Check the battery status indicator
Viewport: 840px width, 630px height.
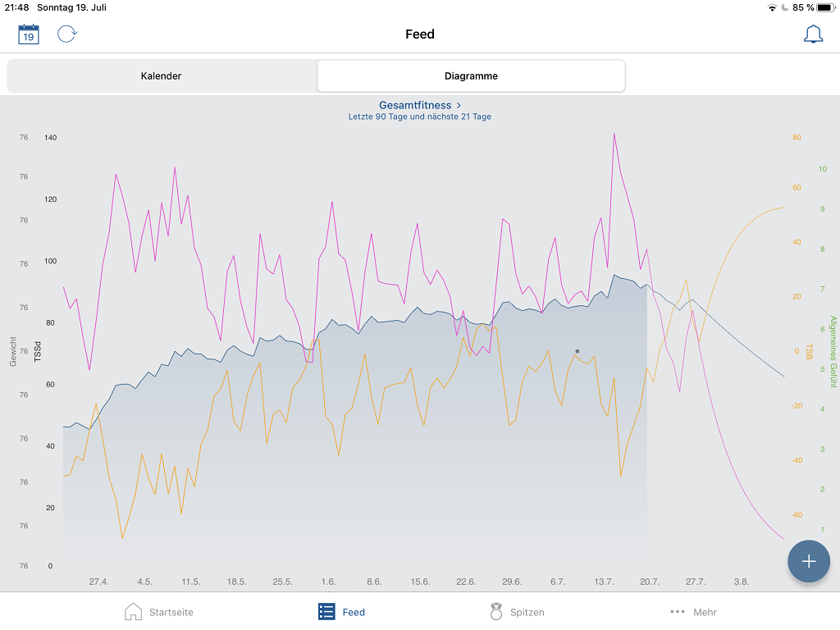point(825,7)
